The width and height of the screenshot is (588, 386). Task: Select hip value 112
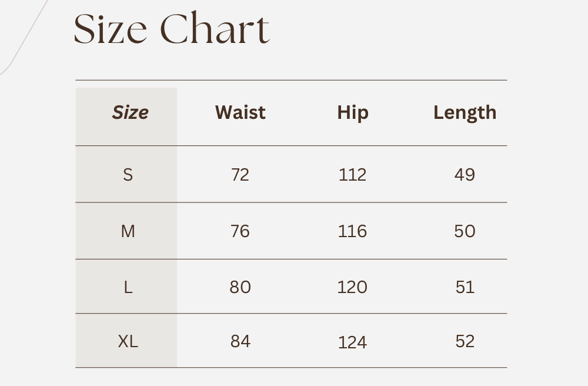[352, 175]
